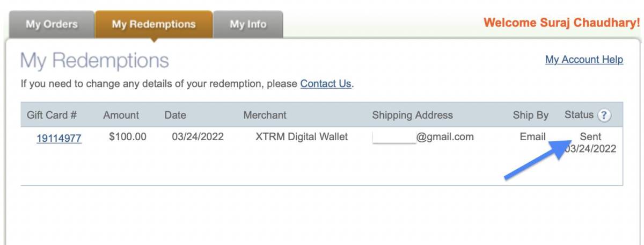Click the gmail.com shipping address
The image size is (644, 245).
423,137
